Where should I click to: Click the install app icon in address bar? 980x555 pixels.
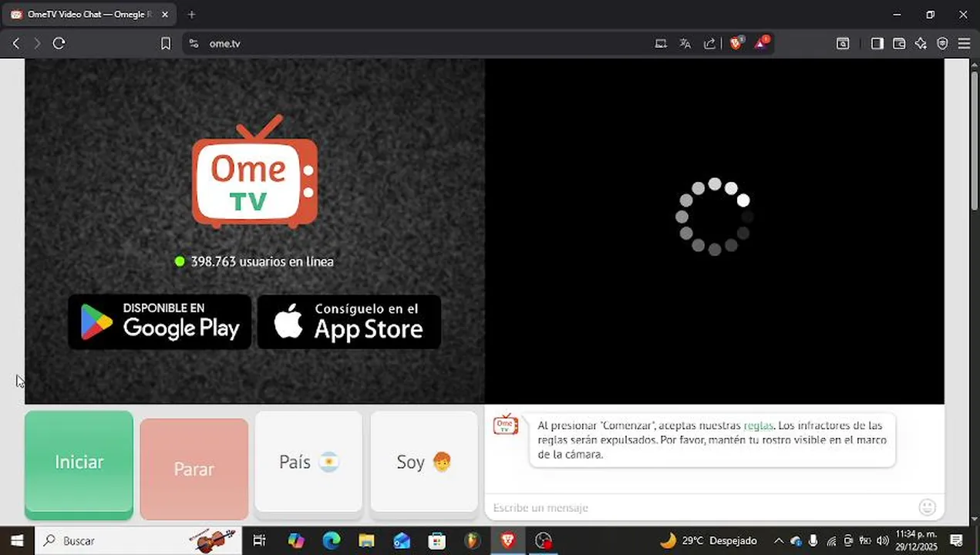point(661,44)
